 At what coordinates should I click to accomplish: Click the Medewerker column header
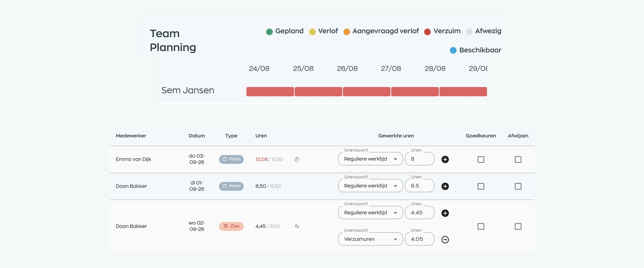coord(131,136)
